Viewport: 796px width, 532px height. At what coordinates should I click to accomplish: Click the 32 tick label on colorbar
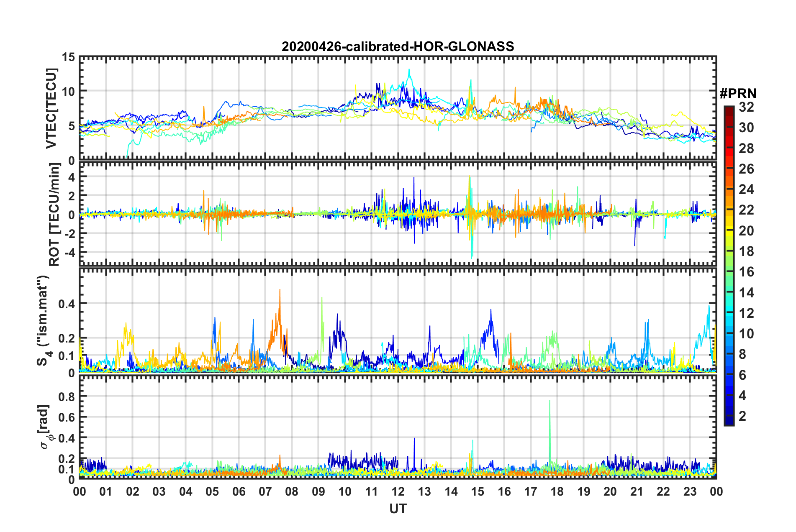point(746,107)
